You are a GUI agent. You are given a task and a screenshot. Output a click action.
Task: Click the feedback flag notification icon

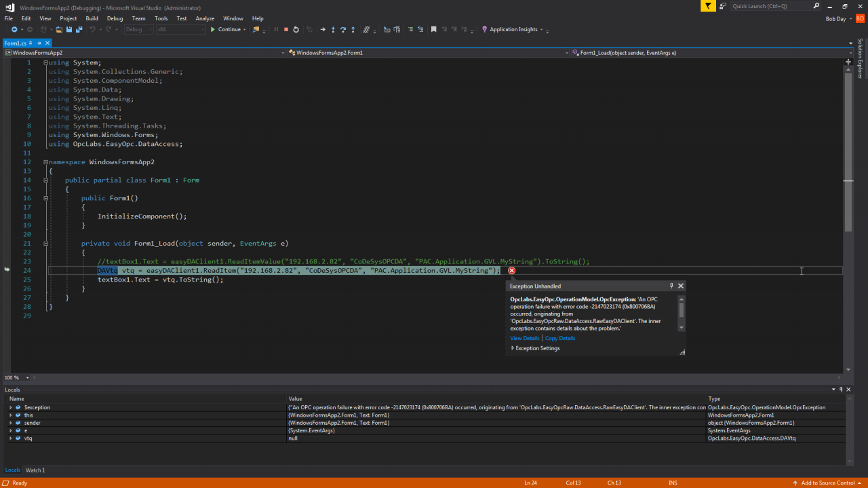point(708,6)
